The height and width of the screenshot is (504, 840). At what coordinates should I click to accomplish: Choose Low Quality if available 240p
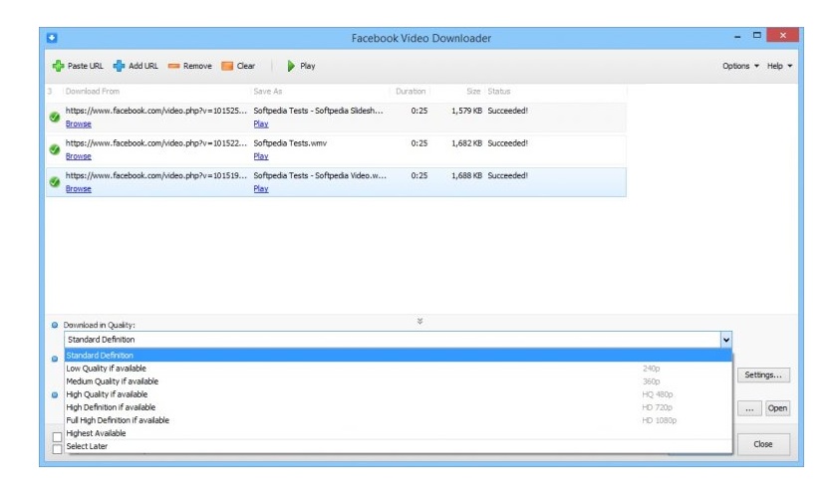(x=398, y=369)
